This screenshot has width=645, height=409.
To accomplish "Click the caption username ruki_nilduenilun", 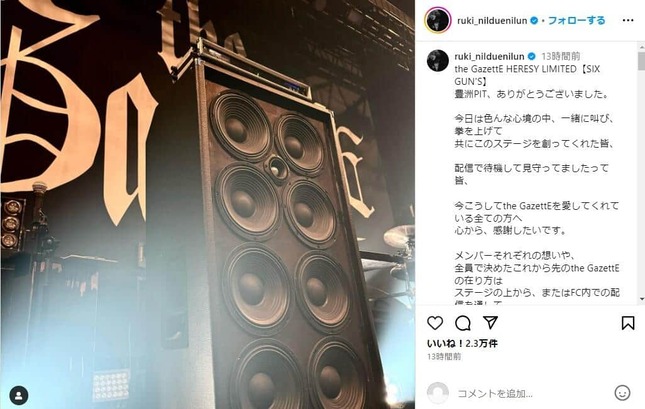I will 489,56.
